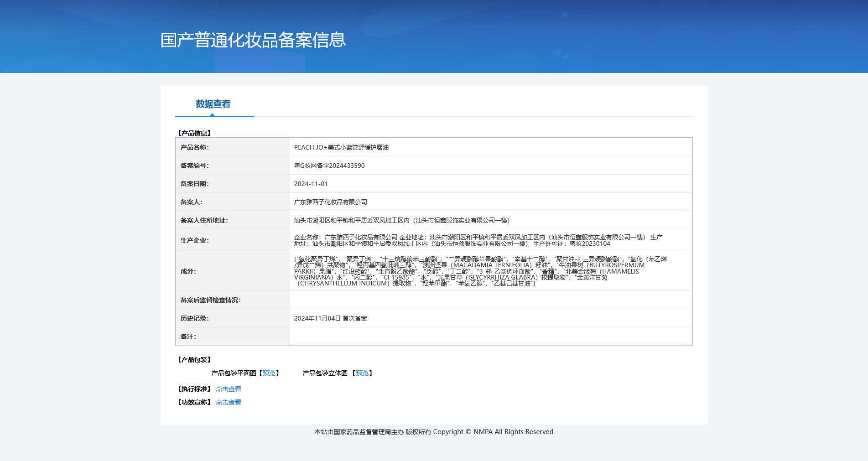Preview 产品包装立体图 via 预览 link
This screenshot has height=461, width=868.
point(362,373)
